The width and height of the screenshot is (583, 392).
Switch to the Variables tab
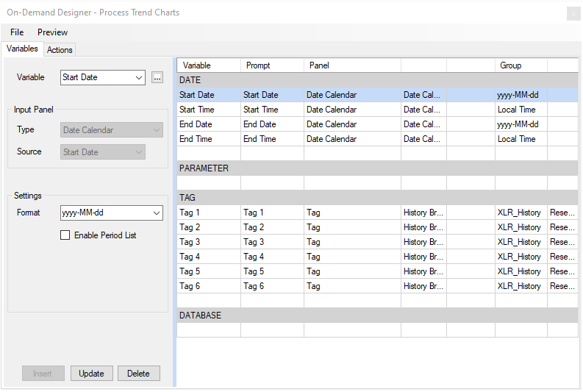pyautogui.click(x=22, y=49)
